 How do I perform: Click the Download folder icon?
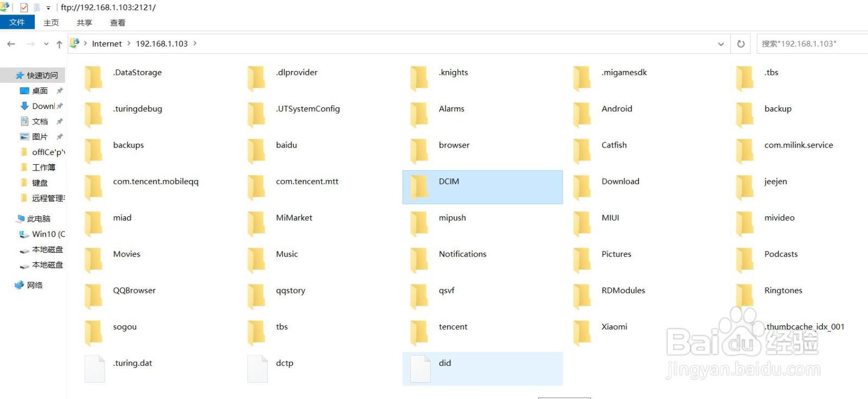pos(582,188)
